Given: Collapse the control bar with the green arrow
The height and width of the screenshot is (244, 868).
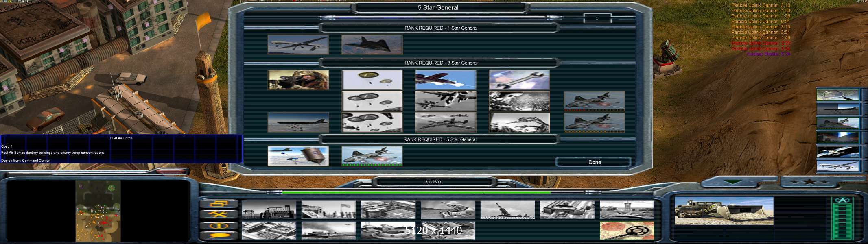Looking at the screenshot, I should pos(732,182).
